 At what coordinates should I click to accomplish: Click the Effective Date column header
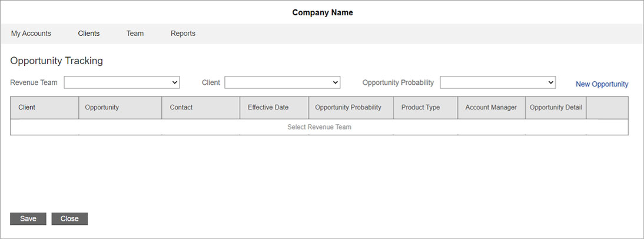268,108
